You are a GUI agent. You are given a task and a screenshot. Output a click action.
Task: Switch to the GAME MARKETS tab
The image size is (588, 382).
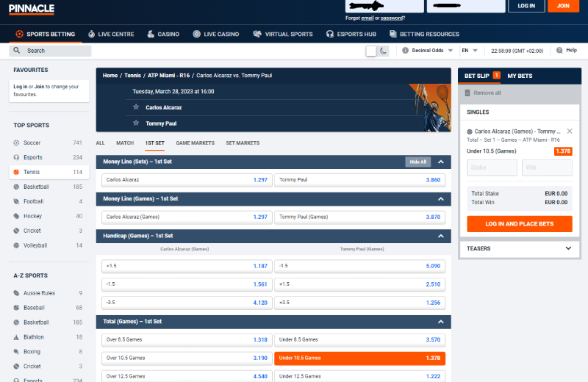coord(195,143)
